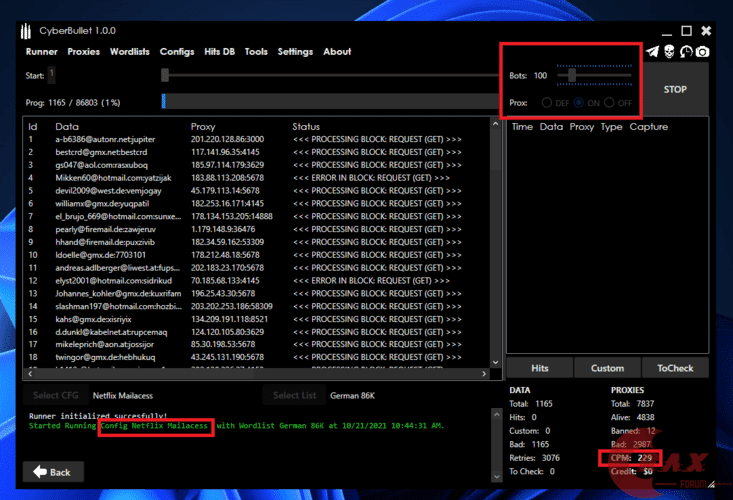Open the Proxies menu
This screenshot has height=500, width=733.
(84, 52)
